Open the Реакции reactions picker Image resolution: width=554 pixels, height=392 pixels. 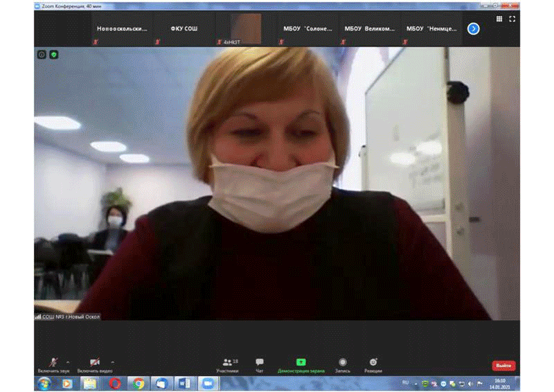pyautogui.click(x=373, y=364)
